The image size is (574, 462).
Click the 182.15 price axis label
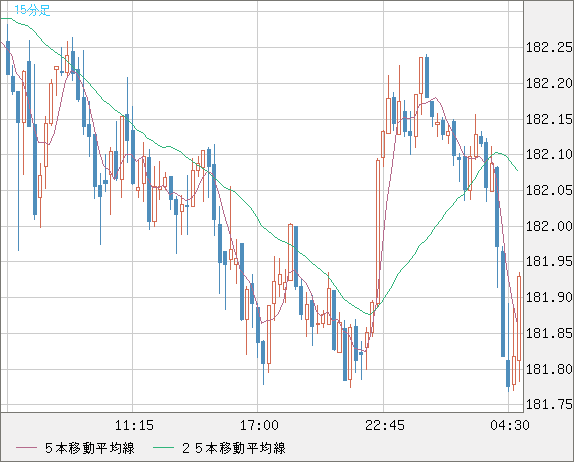(x=549, y=119)
